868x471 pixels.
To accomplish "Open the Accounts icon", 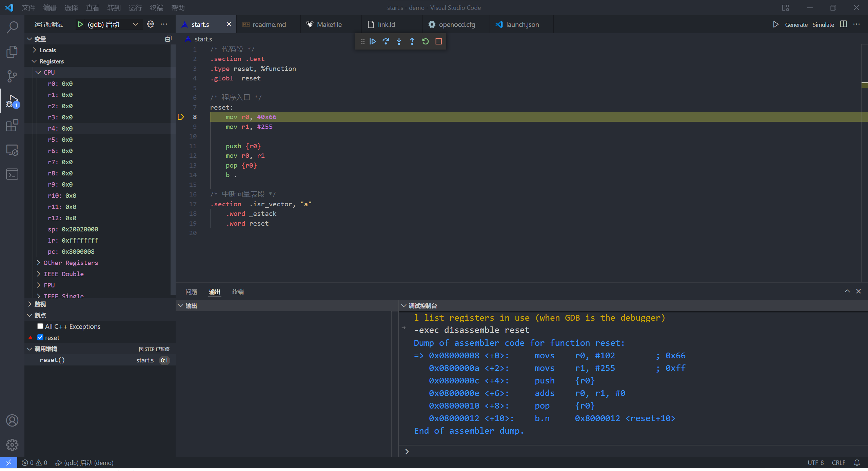I will (x=12, y=420).
